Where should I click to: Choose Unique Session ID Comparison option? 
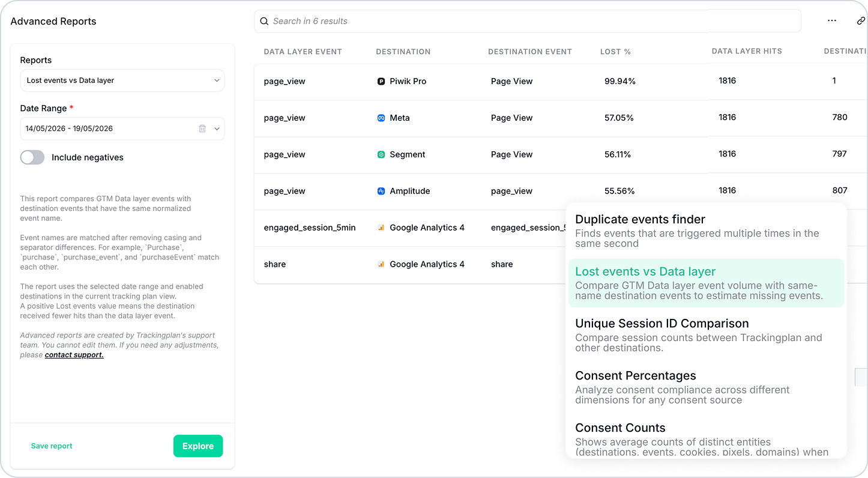[707, 335]
